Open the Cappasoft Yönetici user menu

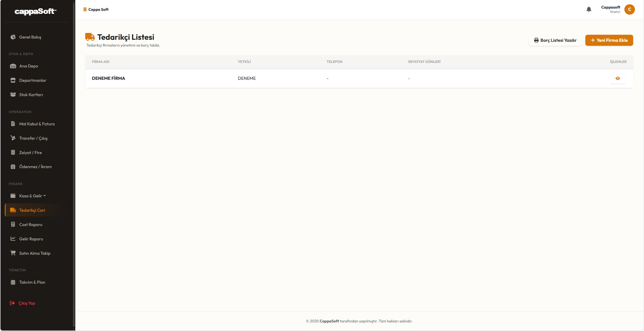coord(610,9)
